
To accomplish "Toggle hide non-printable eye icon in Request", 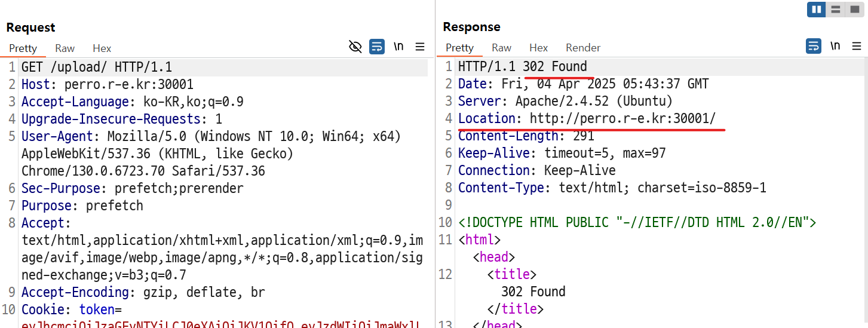I will click(x=355, y=47).
